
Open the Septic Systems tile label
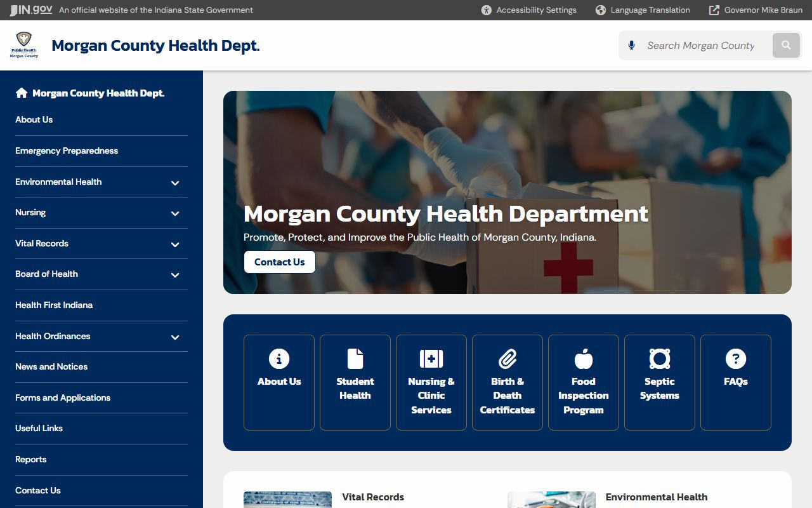tap(660, 389)
